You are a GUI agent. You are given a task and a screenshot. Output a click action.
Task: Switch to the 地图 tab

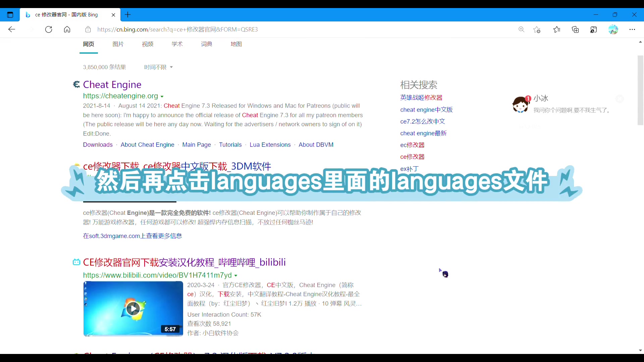(x=236, y=44)
